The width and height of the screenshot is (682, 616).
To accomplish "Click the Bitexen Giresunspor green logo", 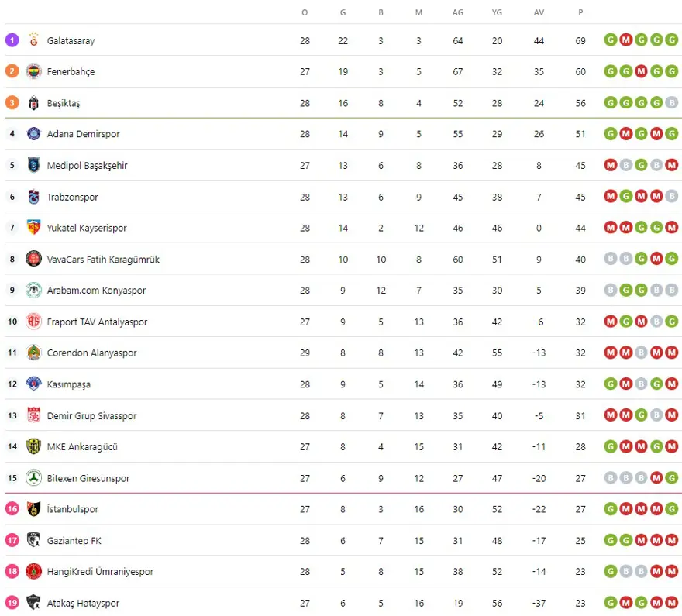I will coord(33,478).
